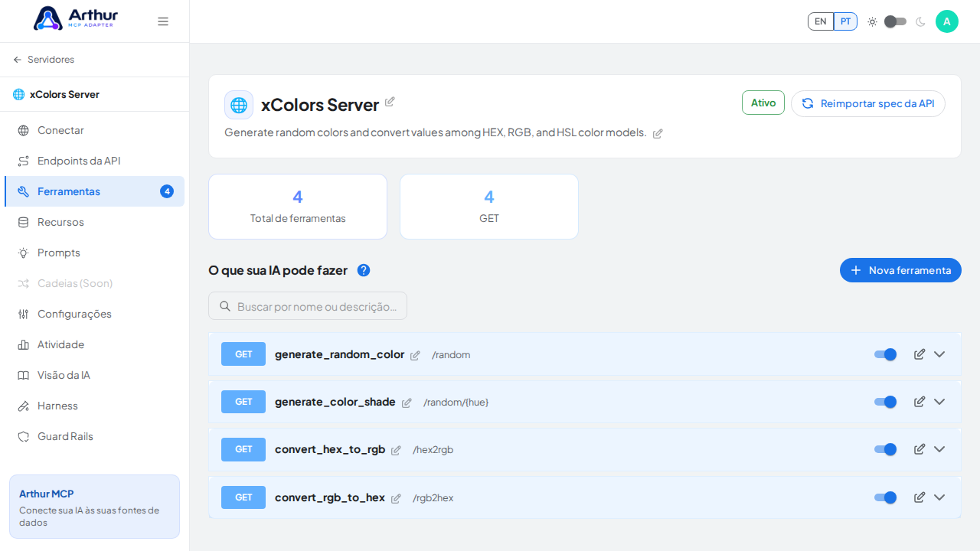Disable the generate_color_shade tool switch
Screen dimensions: 980x551
(x=885, y=402)
